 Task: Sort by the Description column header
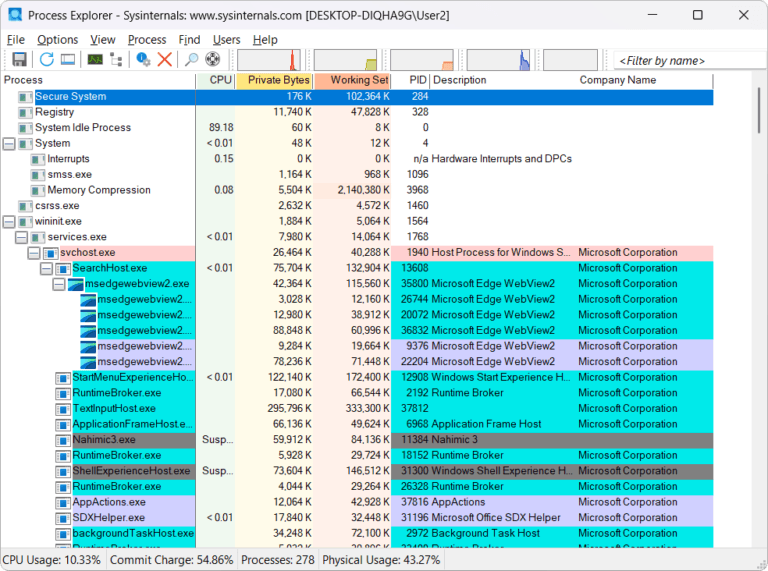point(503,80)
